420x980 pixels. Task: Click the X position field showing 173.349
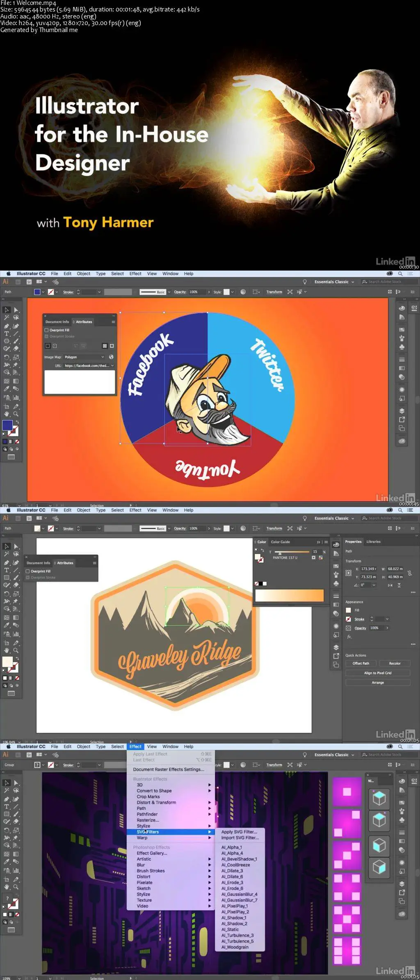[x=369, y=569]
